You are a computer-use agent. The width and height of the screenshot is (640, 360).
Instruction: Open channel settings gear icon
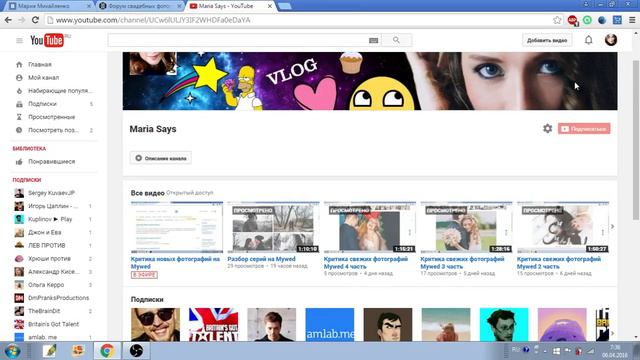coord(547,129)
